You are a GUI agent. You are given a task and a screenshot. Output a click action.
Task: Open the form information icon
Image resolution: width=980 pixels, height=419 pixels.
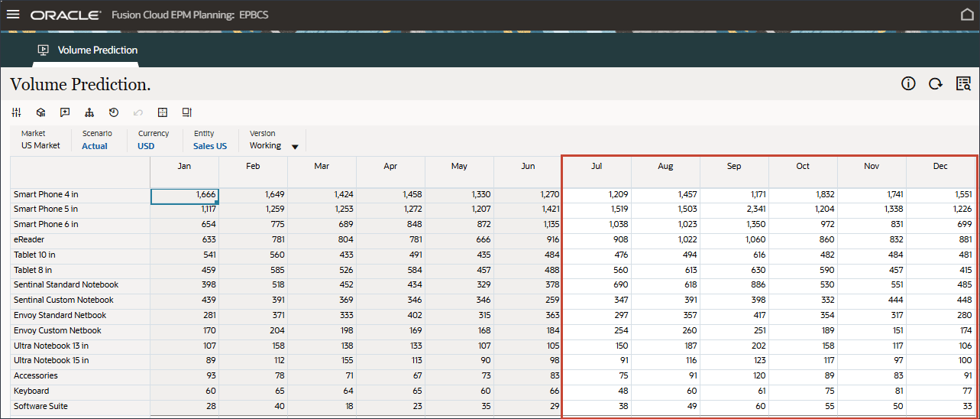click(x=908, y=84)
